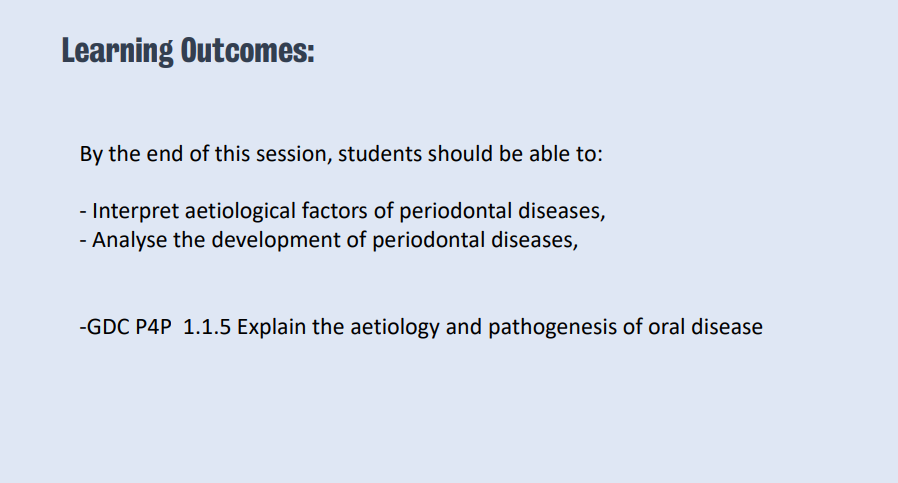Viewport: 898px width, 483px height.
Task: Click the "GDC" abbreviation text
Action: 107,327
